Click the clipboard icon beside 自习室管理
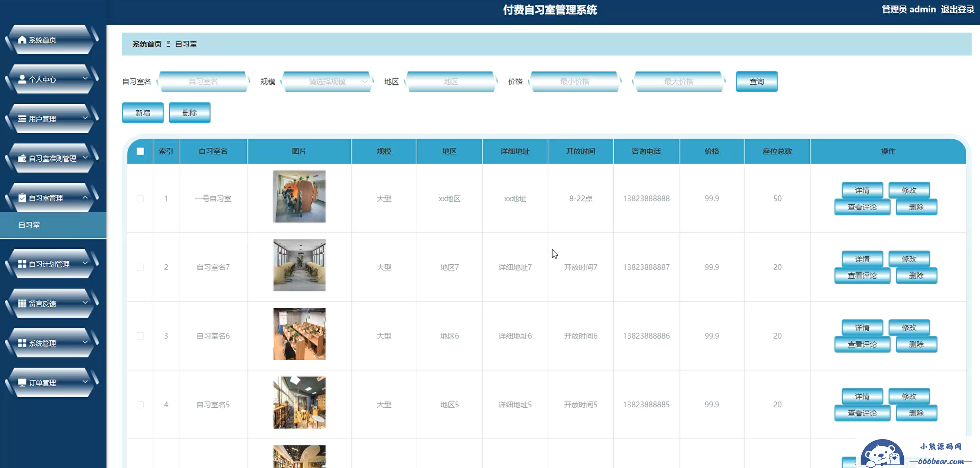 (x=22, y=198)
